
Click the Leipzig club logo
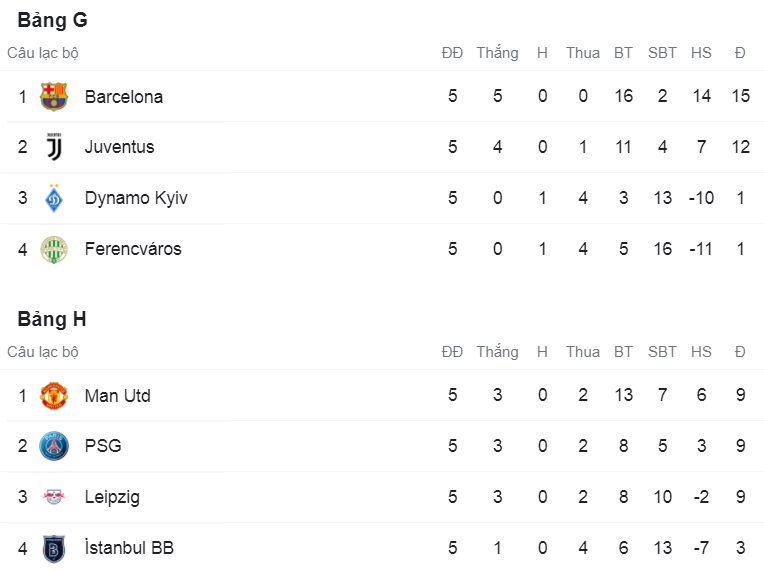coord(53,497)
